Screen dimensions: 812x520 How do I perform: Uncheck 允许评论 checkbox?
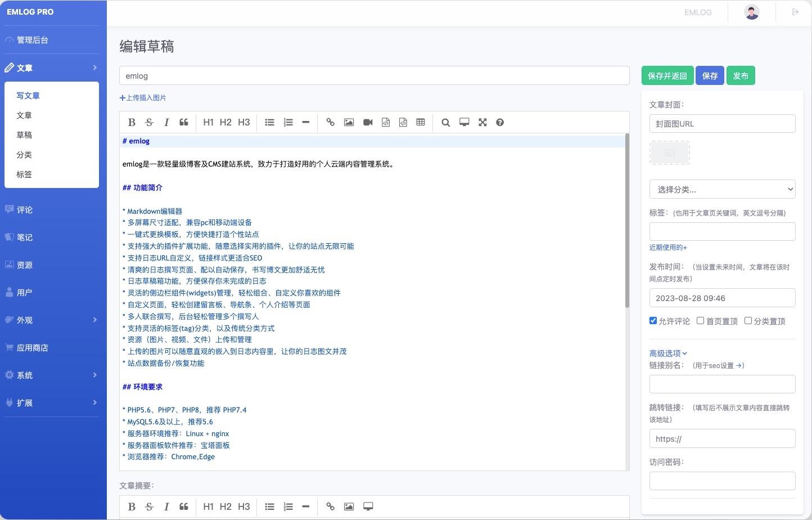[653, 320]
